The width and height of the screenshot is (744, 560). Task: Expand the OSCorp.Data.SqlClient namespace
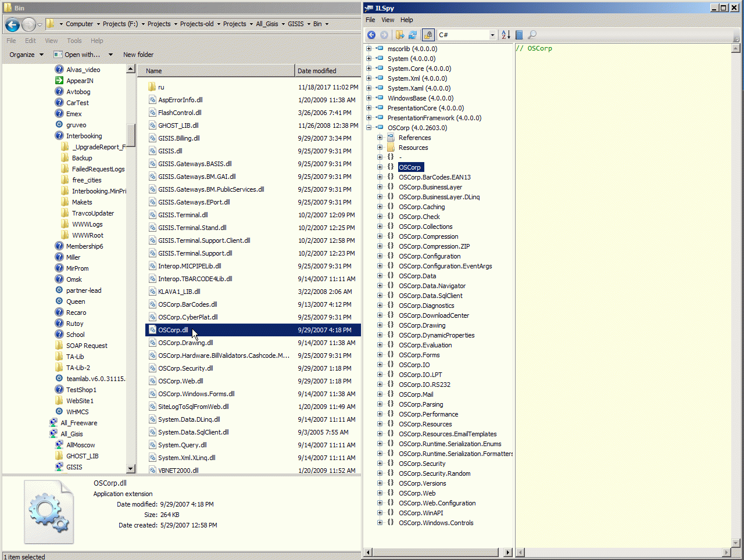[x=380, y=296]
